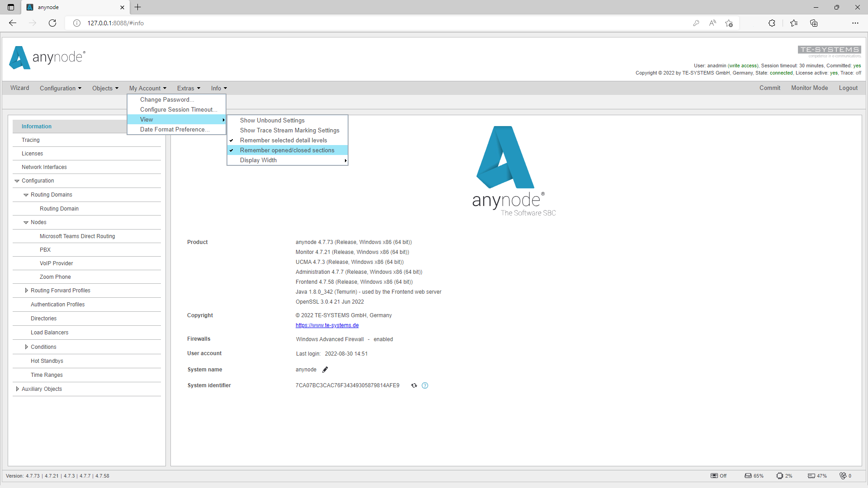868x488 pixels.
Task: Switch to Monitor Mode
Action: coord(810,88)
